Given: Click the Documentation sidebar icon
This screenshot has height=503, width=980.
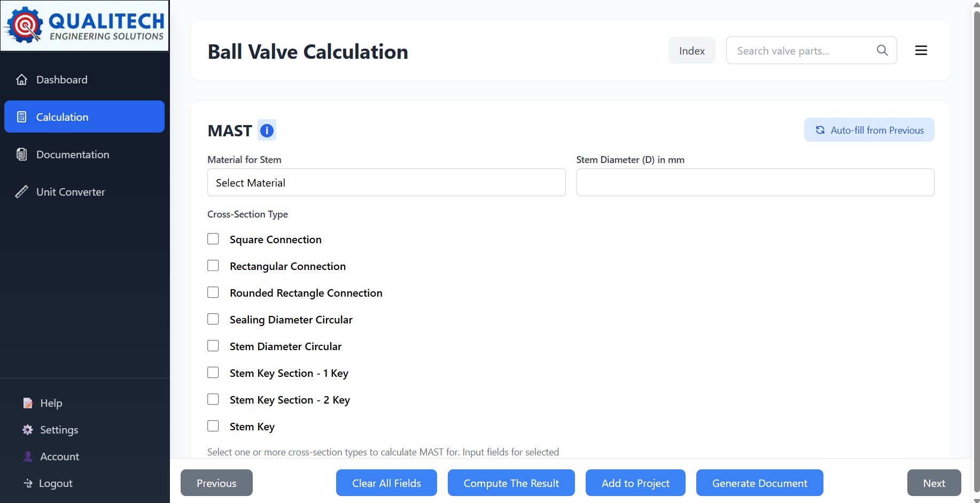Looking at the screenshot, I should coord(21,154).
